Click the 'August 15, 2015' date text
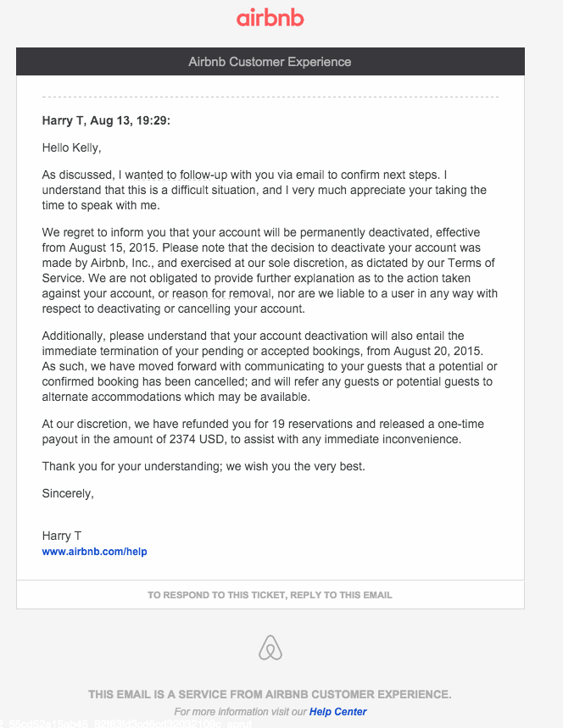Screen dimensions: 563x728 [113, 248]
